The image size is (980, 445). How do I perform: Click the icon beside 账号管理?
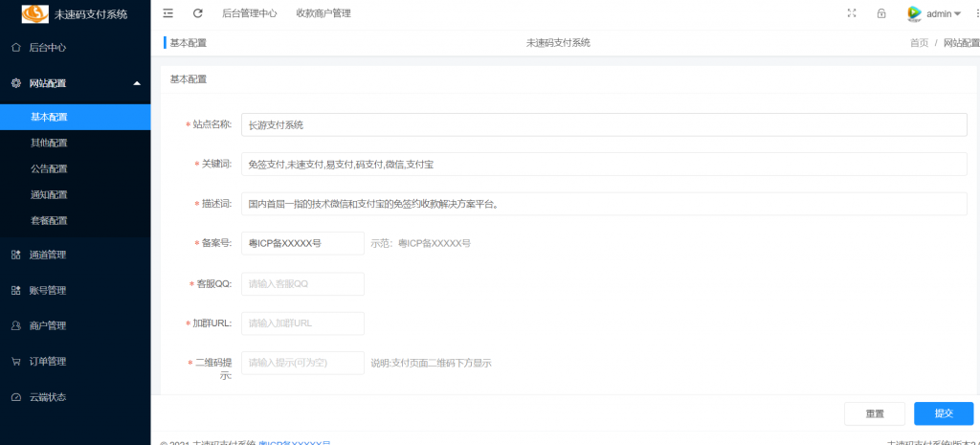tap(16, 291)
